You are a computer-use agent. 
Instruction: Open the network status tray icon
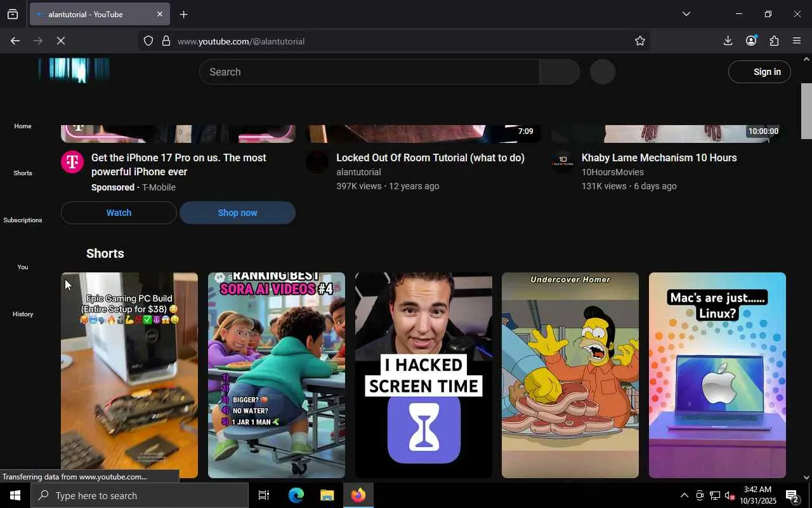pyautogui.click(x=714, y=495)
